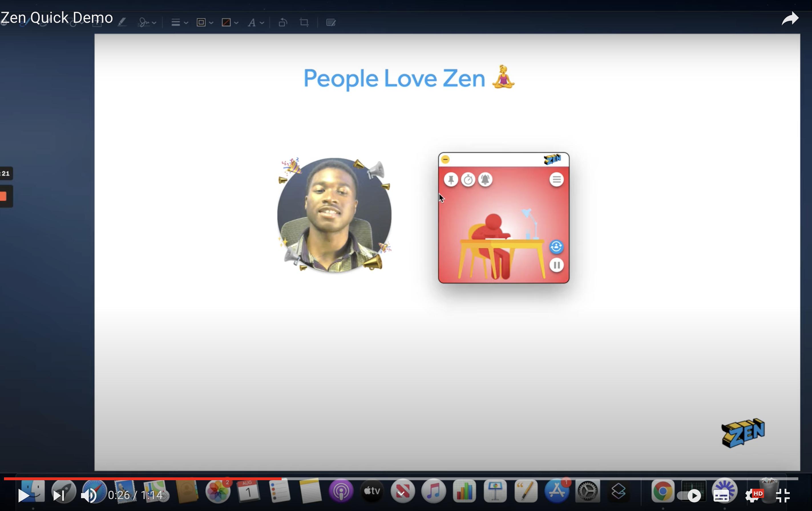Open the hamburger menu in Zen widget

pyautogui.click(x=557, y=180)
